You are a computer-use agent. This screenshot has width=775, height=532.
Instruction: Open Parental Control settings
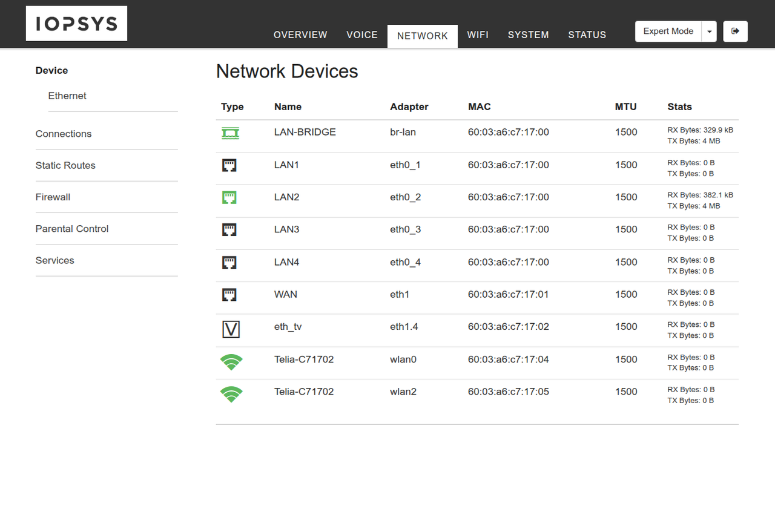tap(72, 229)
